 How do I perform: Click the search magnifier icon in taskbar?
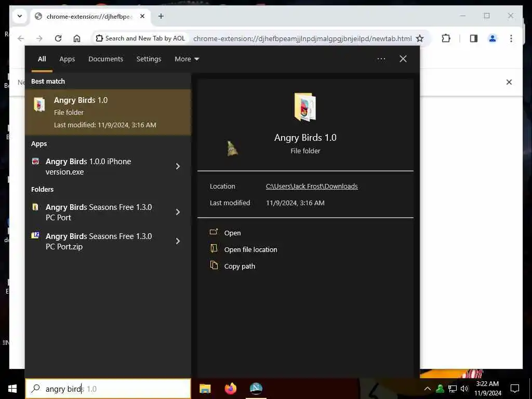pyautogui.click(x=35, y=389)
